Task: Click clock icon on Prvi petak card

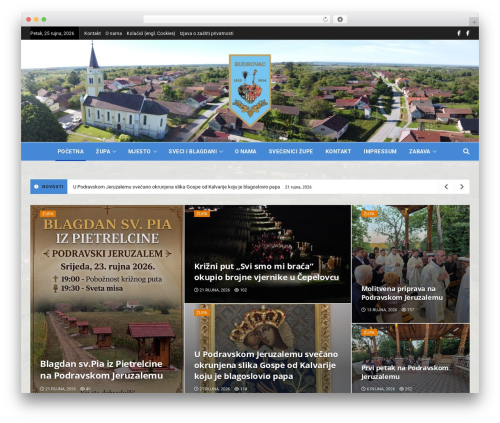Action: 363,389
